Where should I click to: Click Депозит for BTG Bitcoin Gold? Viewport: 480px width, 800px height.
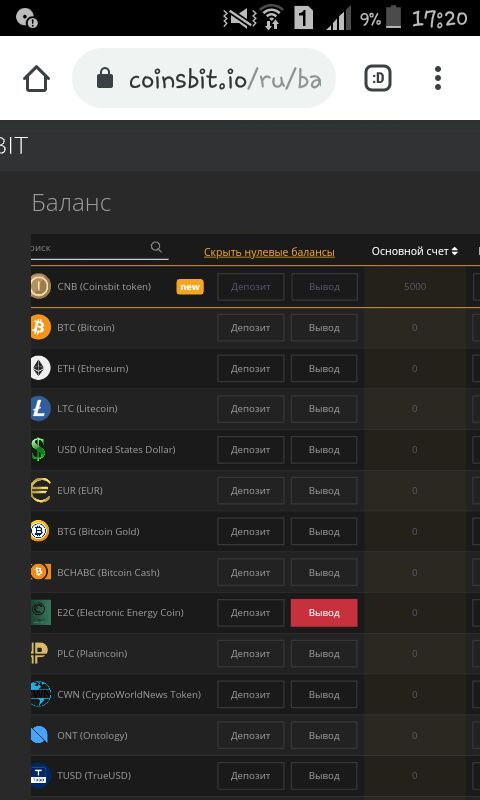(x=250, y=532)
